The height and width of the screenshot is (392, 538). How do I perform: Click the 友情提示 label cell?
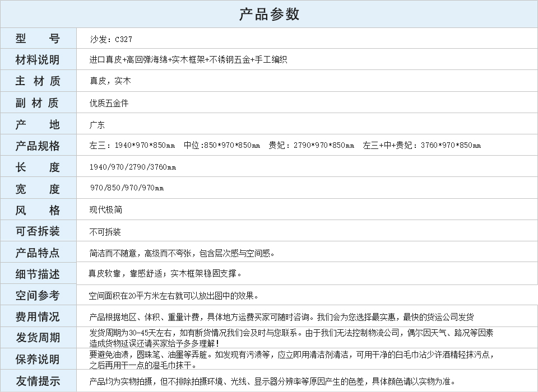pyautogui.click(x=38, y=381)
